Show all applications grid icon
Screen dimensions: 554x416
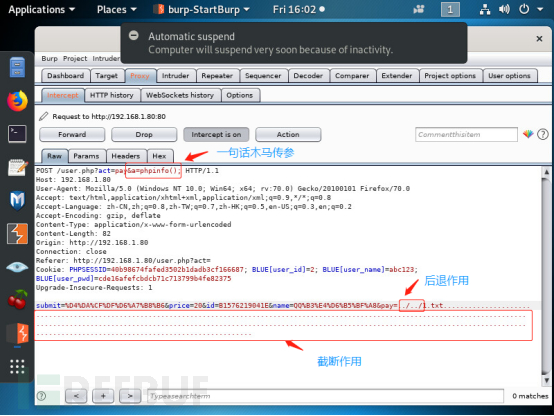pos(17,367)
